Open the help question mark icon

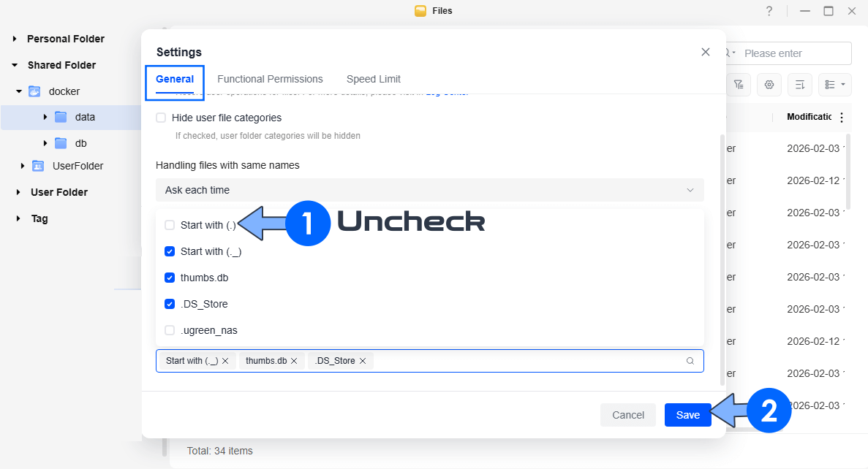point(769,11)
